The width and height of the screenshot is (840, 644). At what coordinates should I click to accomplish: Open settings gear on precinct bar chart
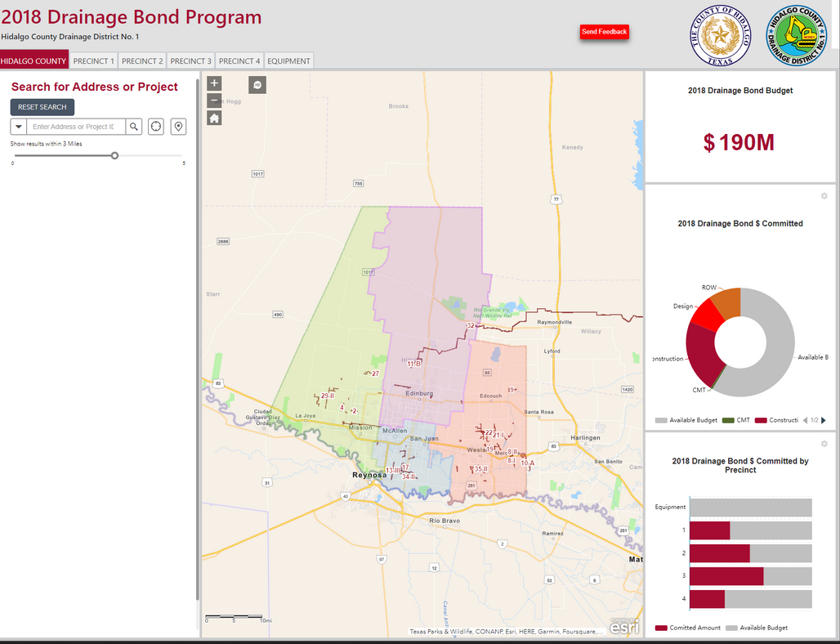pyautogui.click(x=824, y=444)
